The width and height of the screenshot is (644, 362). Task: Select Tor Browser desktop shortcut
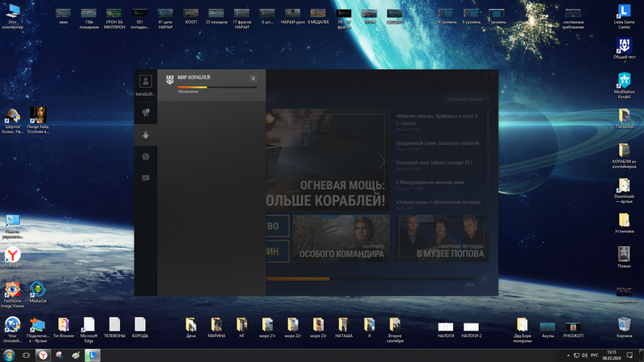(x=64, y=327)
